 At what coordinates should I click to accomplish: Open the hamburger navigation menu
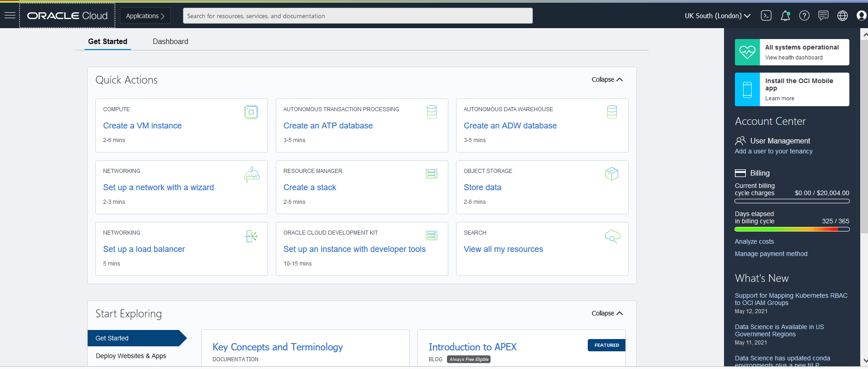pyautogui.click(x=10, y=15)
